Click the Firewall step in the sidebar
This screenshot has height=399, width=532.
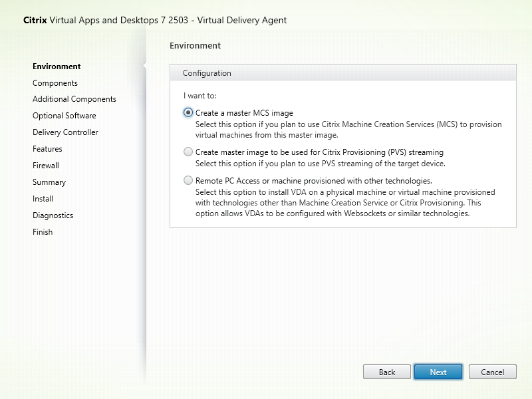[46, 166]
